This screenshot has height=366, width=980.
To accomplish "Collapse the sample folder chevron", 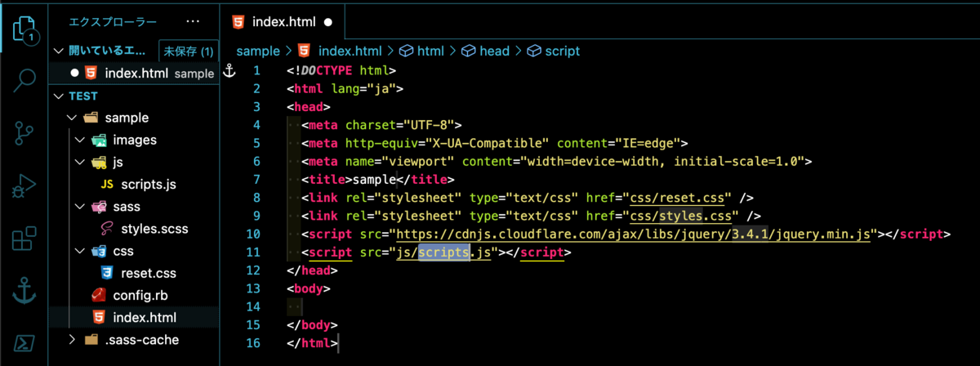I will click(x=72, y=118).
